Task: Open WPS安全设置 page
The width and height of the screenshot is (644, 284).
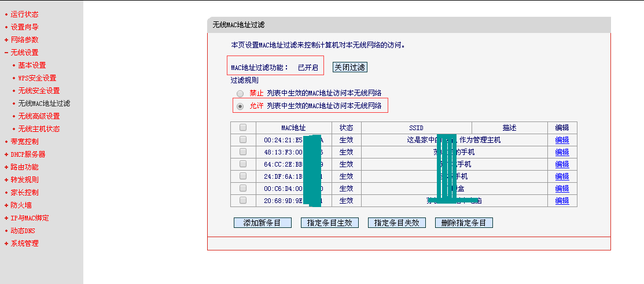Action: (38, 78)
